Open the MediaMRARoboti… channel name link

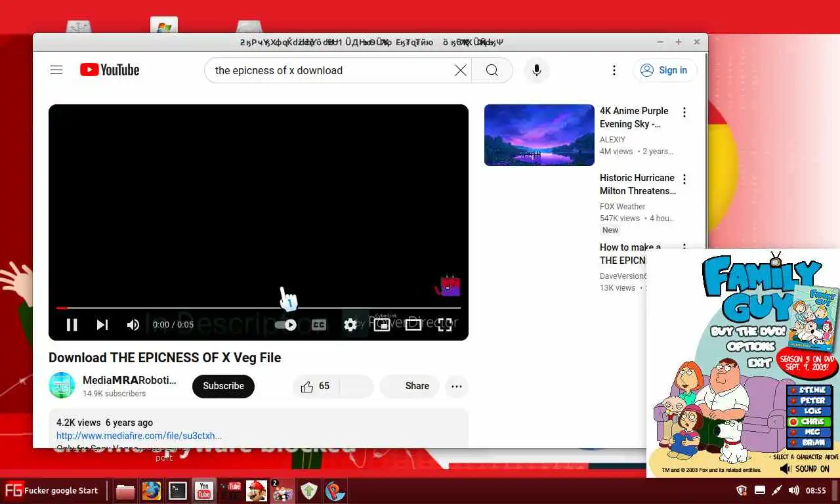[x=129, y=380]
